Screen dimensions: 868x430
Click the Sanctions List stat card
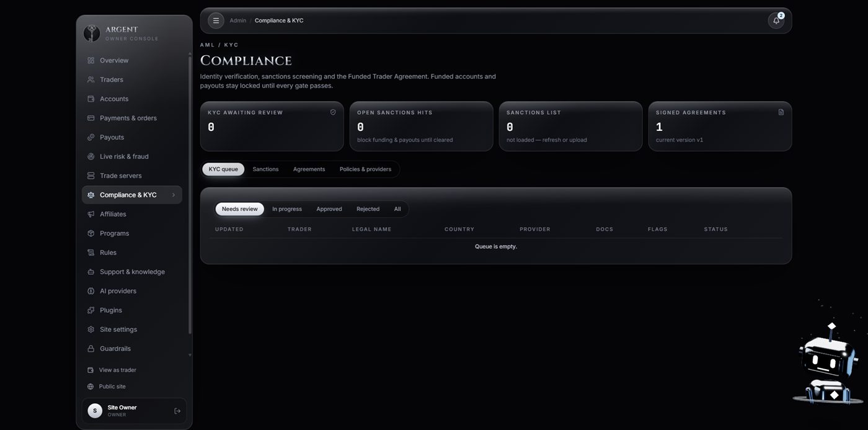click(570, 126)
